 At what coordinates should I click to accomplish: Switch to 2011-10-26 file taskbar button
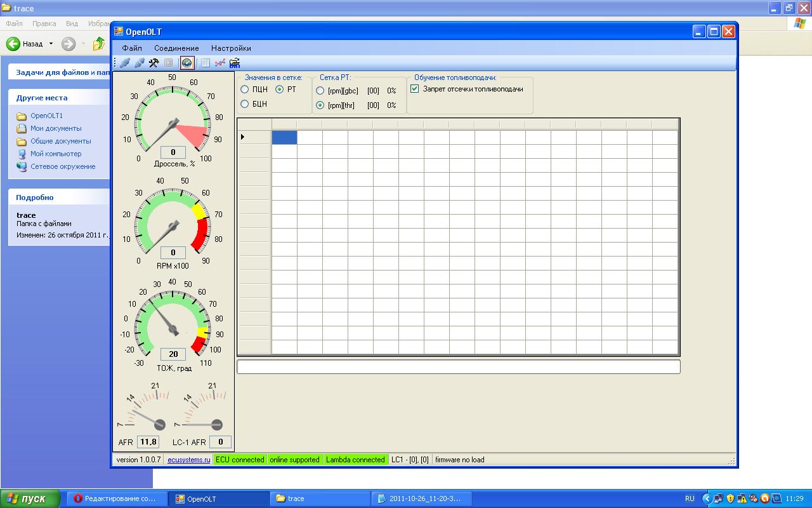422,498
